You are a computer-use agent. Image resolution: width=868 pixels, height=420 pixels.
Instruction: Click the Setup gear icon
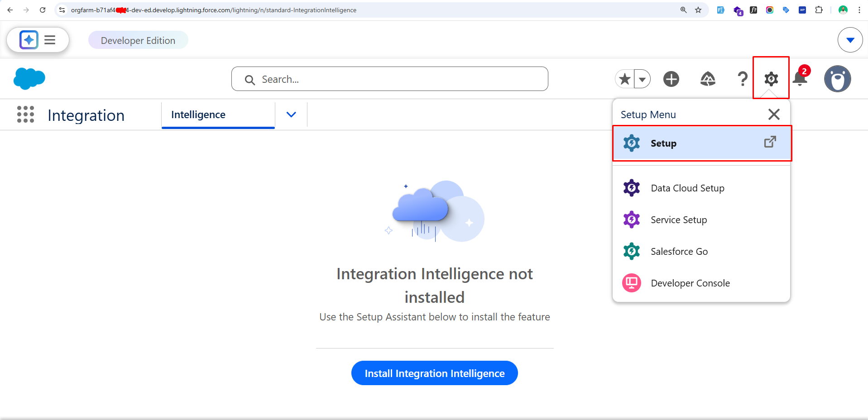click(x=770, y=79)
